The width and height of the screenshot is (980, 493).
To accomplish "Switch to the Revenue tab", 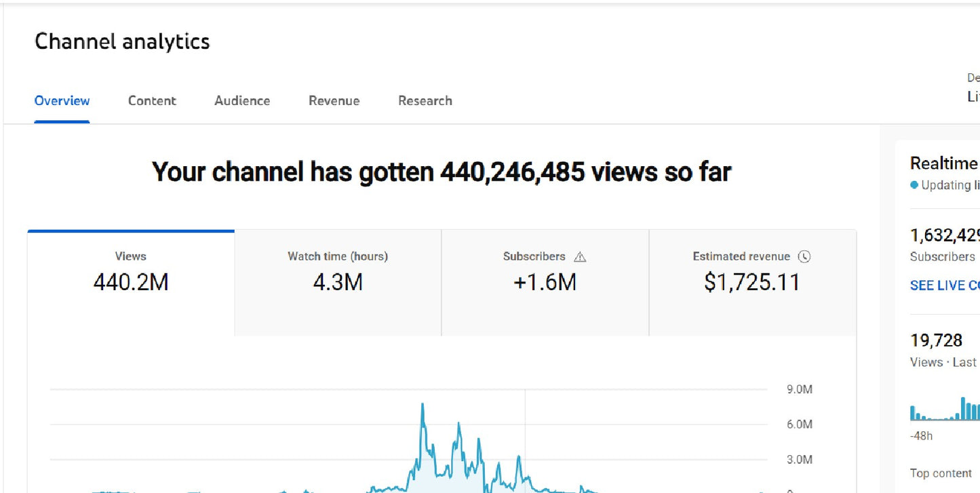I will click(334, 100).
